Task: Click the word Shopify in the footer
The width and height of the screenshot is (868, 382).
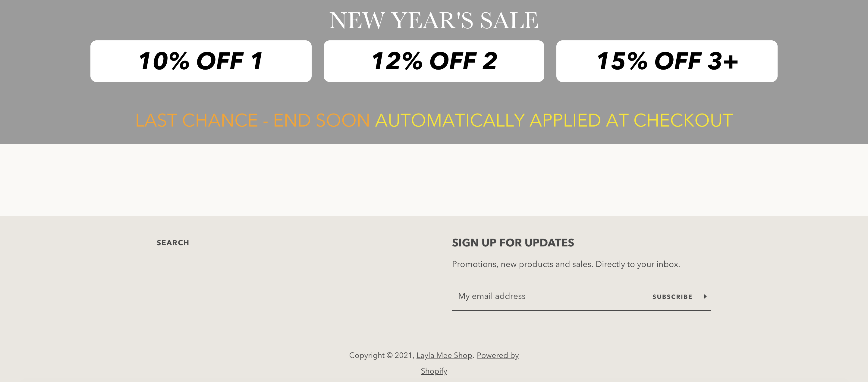Action: 434,371
